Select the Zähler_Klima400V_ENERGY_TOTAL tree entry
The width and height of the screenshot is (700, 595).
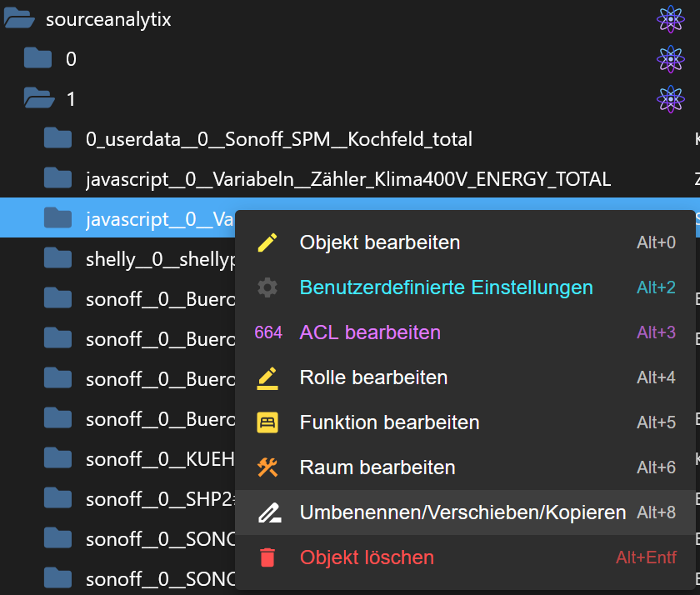click(347, 179)
